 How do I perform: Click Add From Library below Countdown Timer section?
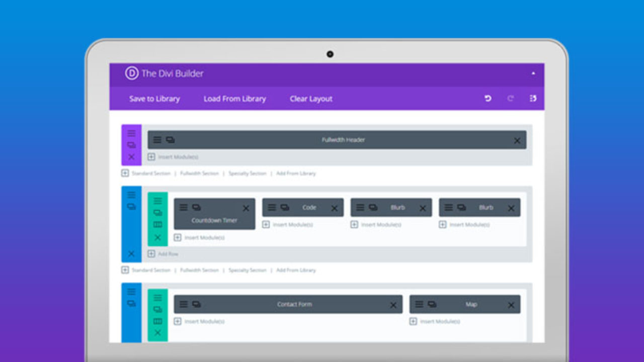(296, 270)
